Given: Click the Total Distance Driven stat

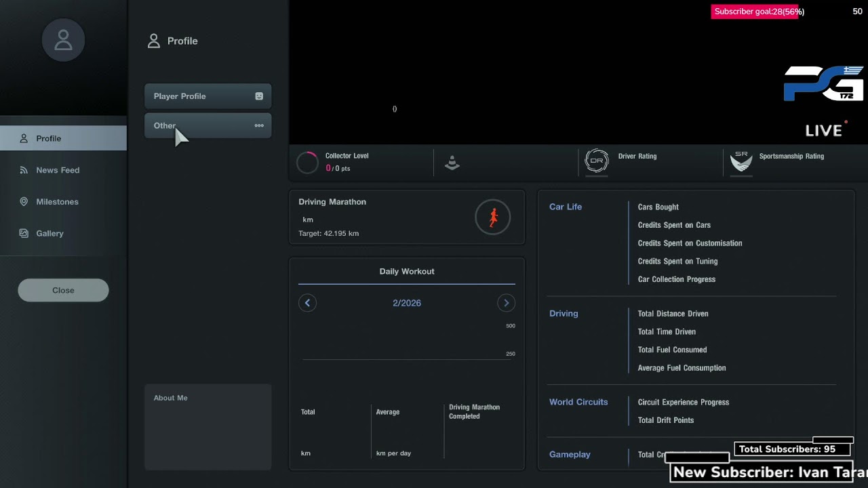Looking at the screenshot, I should tap(673, 314).
